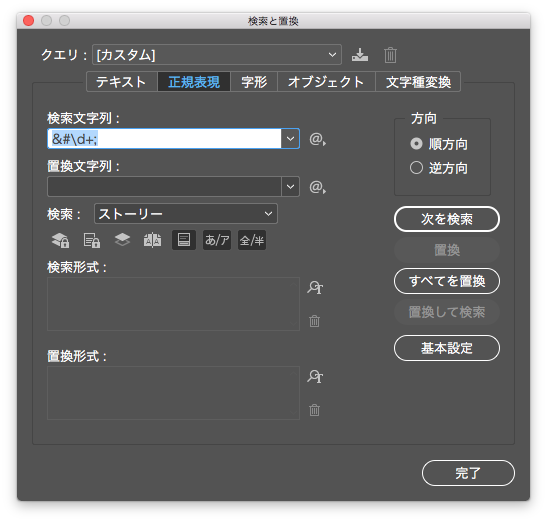Switch to the テキスト tab
The height and width of the screenshot is (522, 547).
pyautogui.click(x=121, y=82)
